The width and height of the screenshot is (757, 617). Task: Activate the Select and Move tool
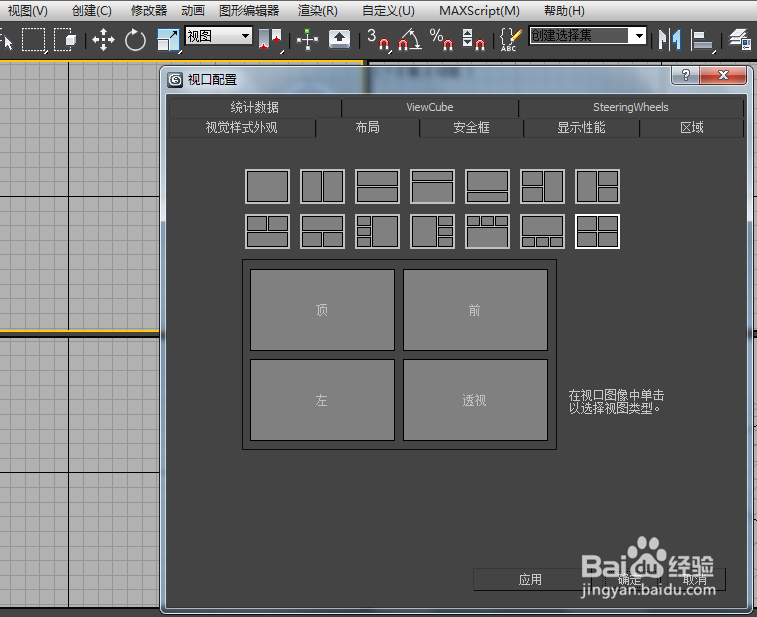tap(103, 40)
